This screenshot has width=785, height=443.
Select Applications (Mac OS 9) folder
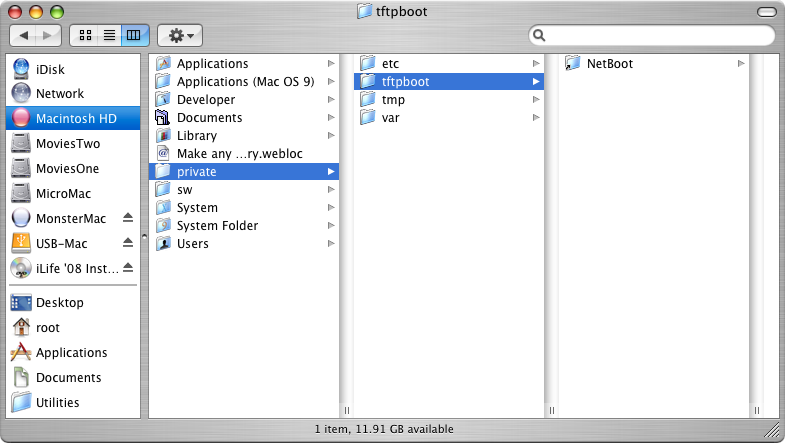pos(244,82)
